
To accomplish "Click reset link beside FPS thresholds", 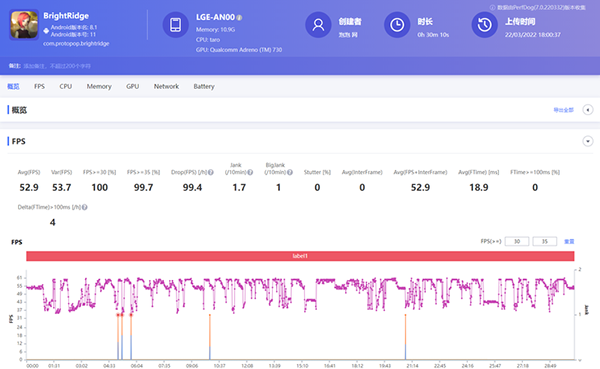I will pos(569,242).
